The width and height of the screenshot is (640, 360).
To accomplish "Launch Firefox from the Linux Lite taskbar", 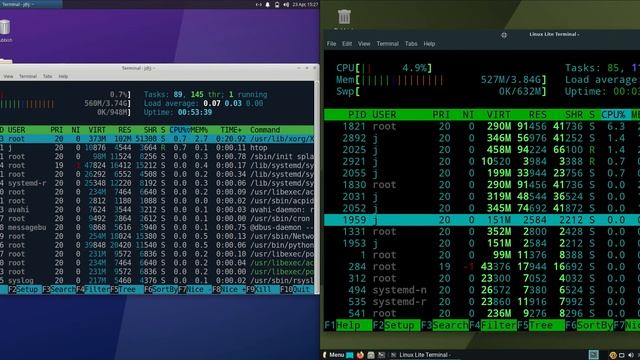I will pos(360,355).
